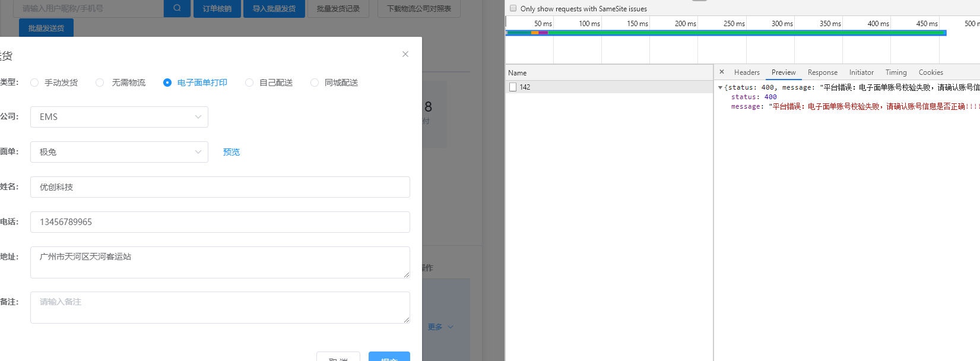Click the user nickname/phone search field

pos(88,8)
